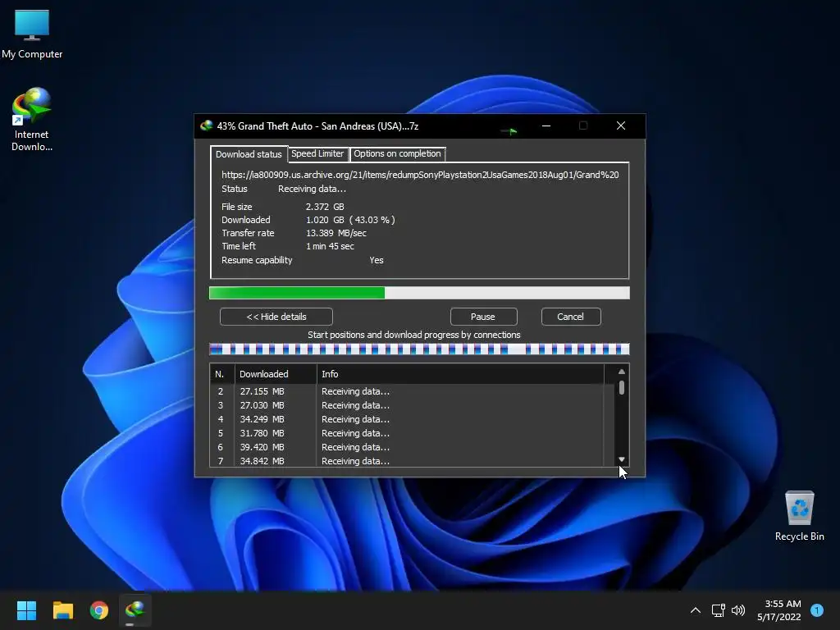Select connection 7 row with 34.842 MB
Viewport: 840px width, 630px height.
pos(412,461)
